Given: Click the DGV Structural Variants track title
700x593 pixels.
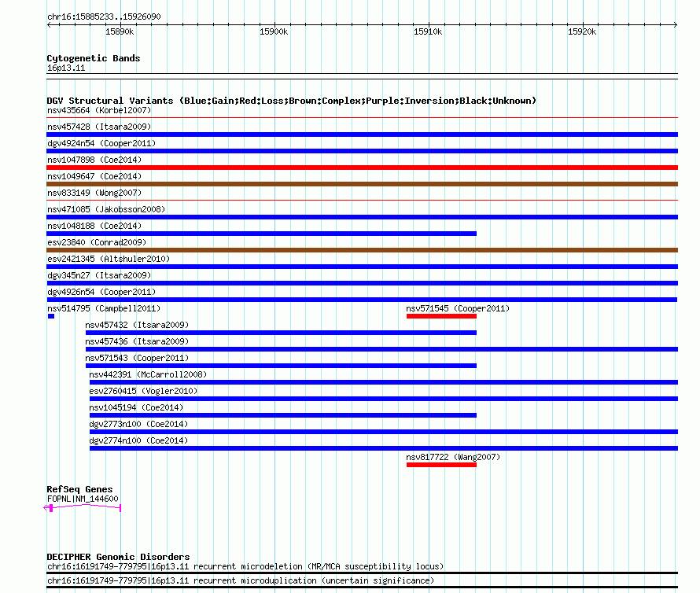Looking at the screenshot, I should pyautogui.click(x=292, y=101).
